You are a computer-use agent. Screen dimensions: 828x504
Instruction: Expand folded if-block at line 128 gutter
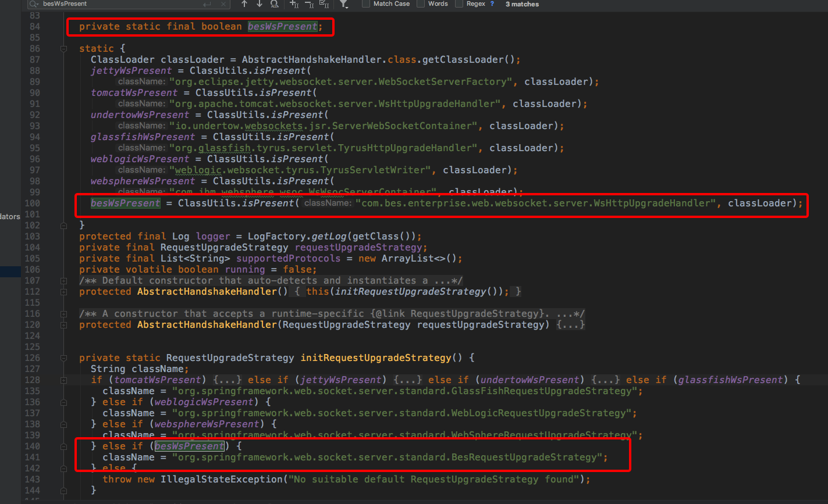[63, 380]
